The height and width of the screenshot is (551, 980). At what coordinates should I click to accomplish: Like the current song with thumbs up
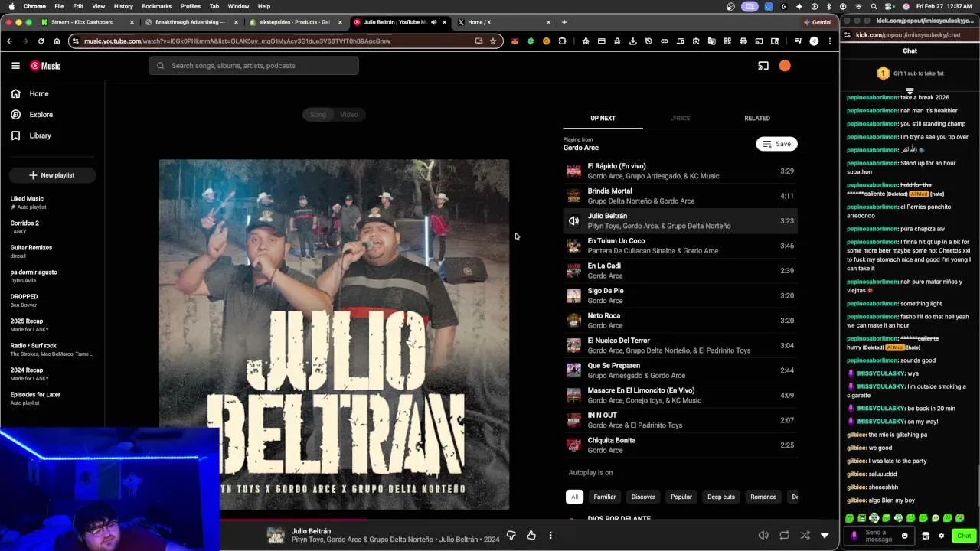(531, 536)
